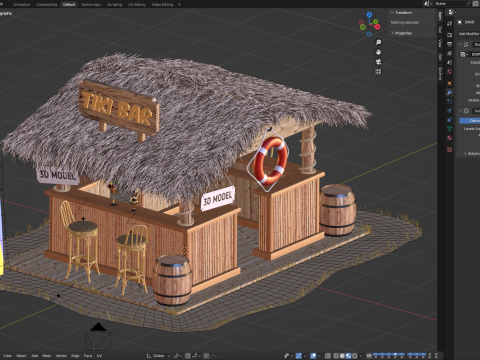
Task: Switch to the Video Editing workspace tab
Action: coord(162,4)
